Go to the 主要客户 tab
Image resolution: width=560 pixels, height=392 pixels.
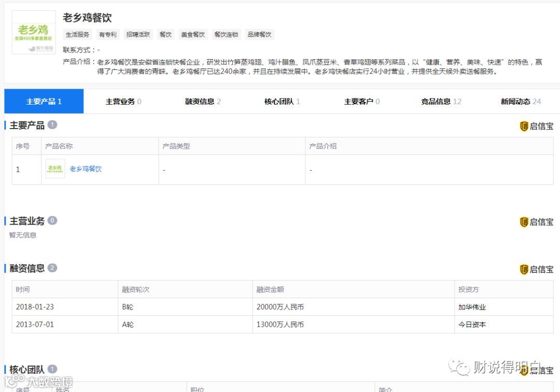(361, 102)
